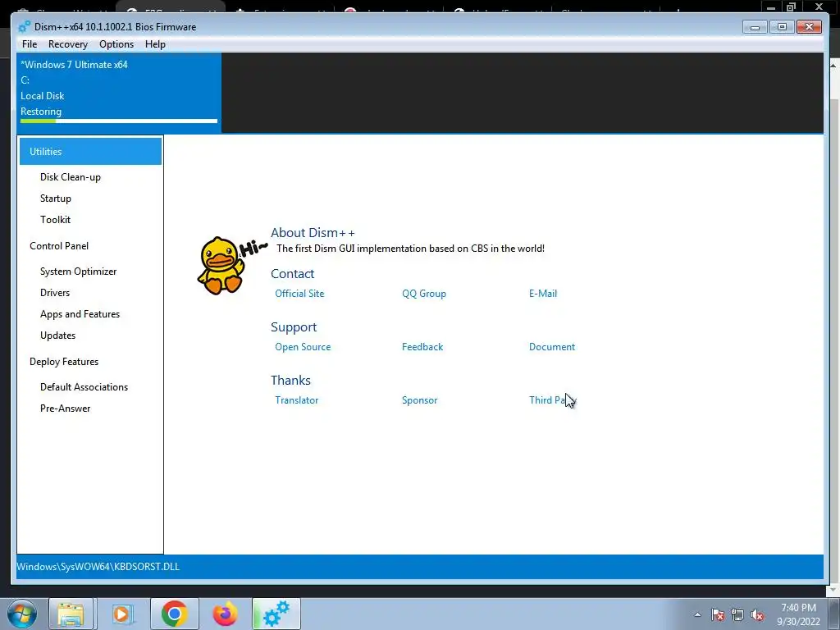View the Sponsor link

click(x=419, y=400)
